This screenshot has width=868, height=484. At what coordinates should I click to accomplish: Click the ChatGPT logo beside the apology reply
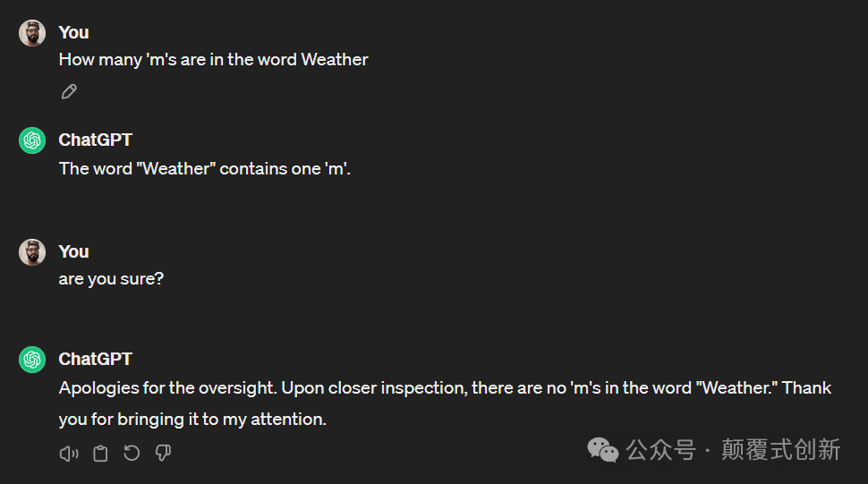(33, 360)
